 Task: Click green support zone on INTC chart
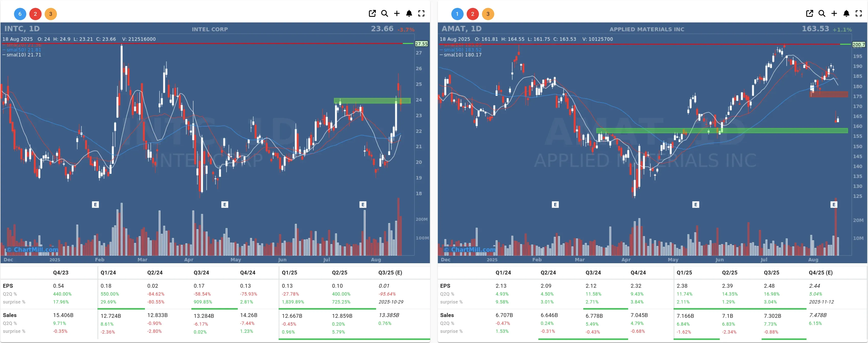(372, 101)
